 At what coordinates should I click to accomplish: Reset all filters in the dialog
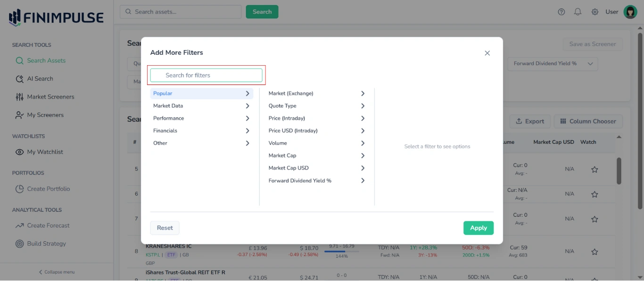tap(165, 228)
